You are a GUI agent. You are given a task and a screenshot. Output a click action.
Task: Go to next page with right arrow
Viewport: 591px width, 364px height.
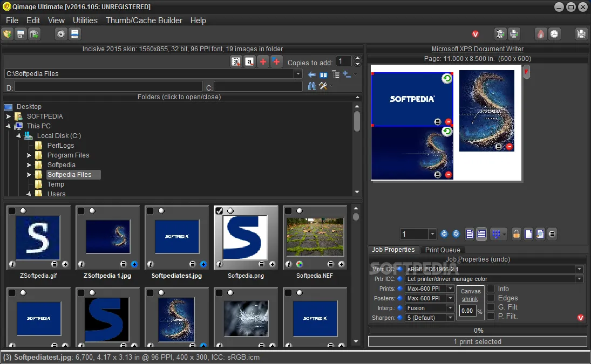coord(456,234)
